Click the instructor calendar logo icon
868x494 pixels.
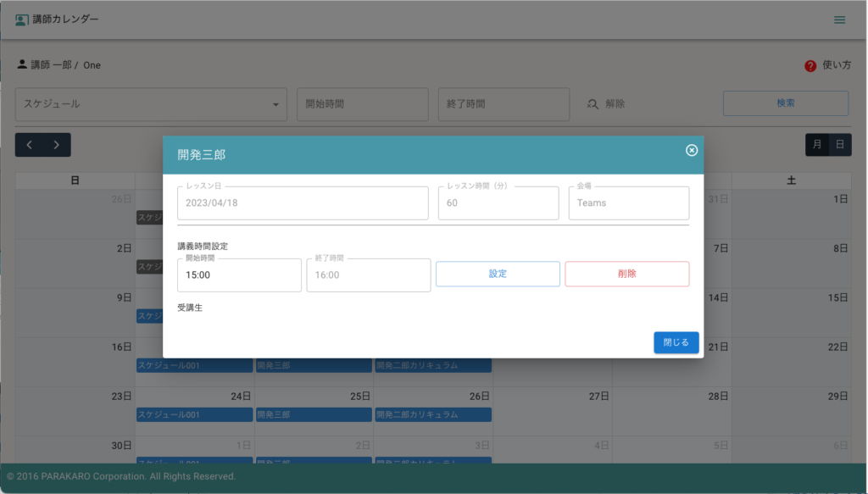click(21, 19)
